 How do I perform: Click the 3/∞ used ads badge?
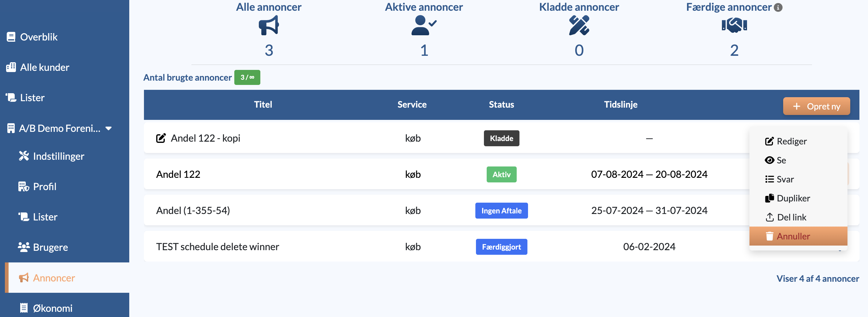tap(247, 78)
